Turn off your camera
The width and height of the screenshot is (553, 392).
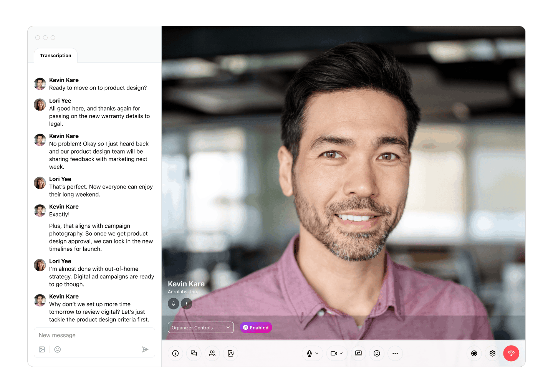(x=334, y=353)
